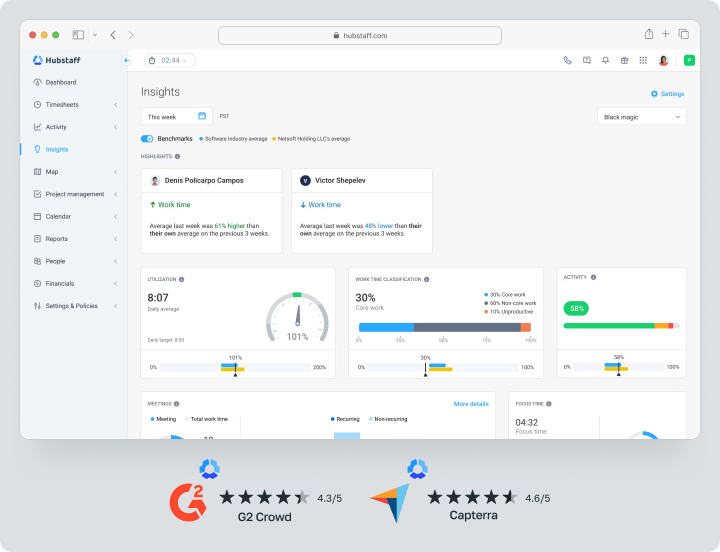This screenshot has width=720, height=552.
Task: Open Denis Policarpo Campos highlight card
Action: 211,211
